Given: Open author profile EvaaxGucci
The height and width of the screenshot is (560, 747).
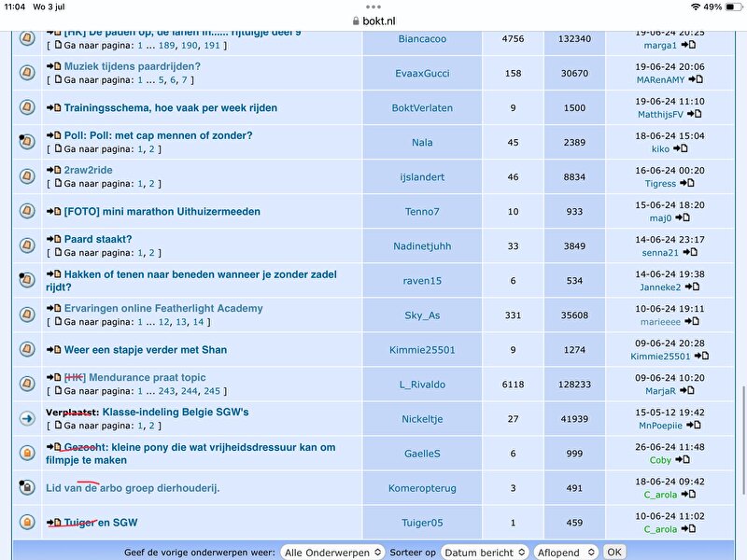Looking at the screenshot, I should click(x=422, y=74).
